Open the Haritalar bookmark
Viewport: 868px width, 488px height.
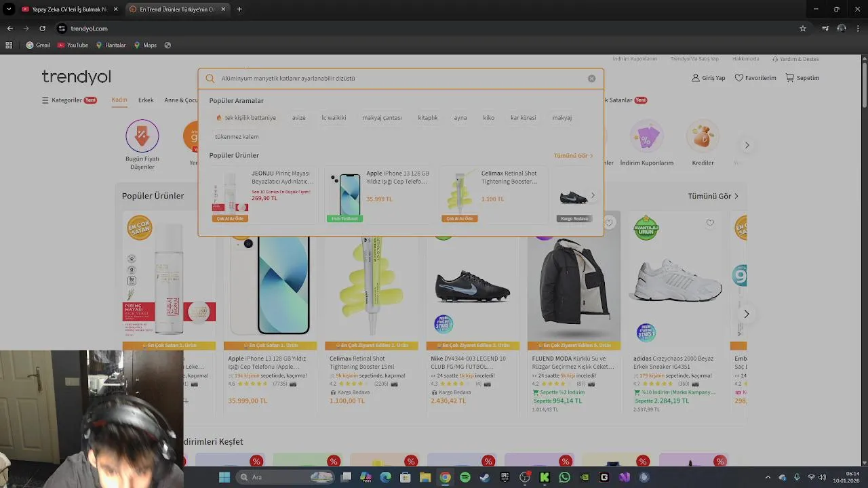(x=111, y=45)
